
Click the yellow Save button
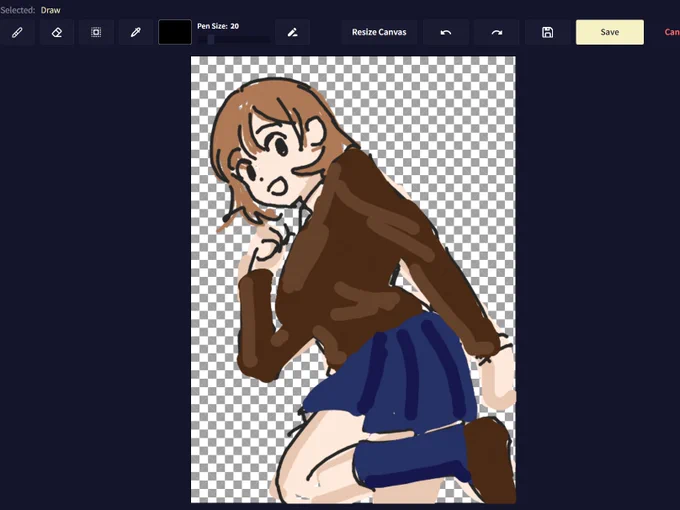pyautogui.click(x=610, y=32)
